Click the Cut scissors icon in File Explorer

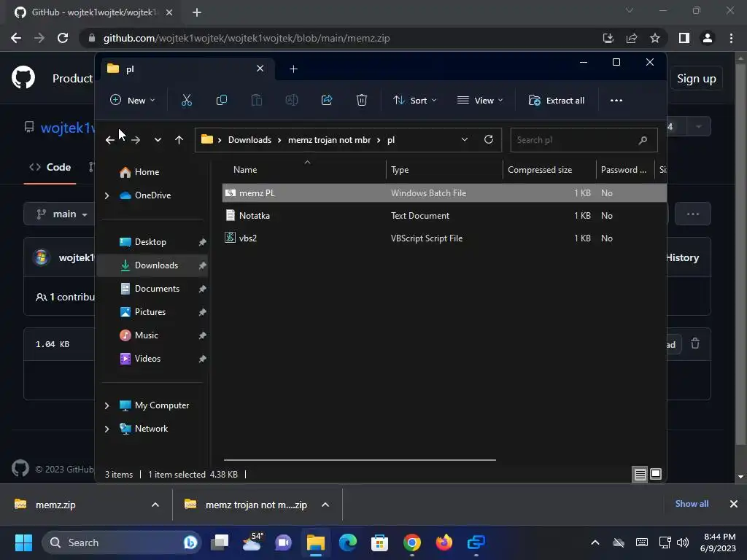(186, 101)
